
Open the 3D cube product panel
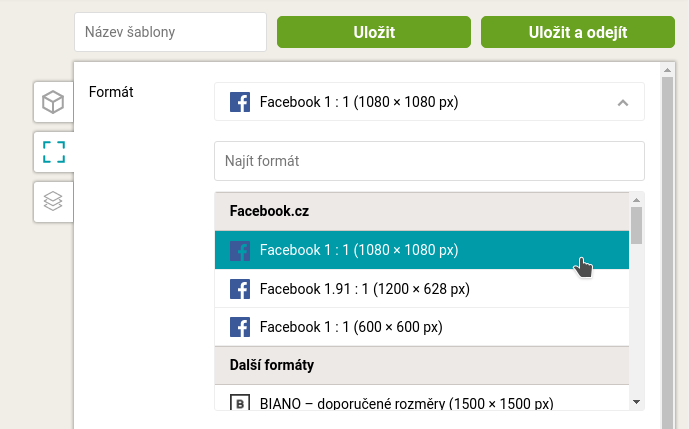(53, 102)
